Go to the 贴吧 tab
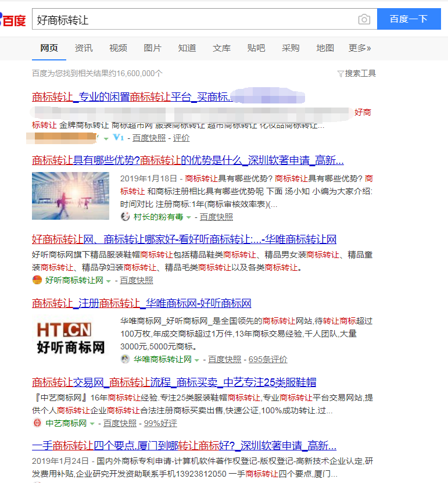The image size is (448, 483). [256, 48]
